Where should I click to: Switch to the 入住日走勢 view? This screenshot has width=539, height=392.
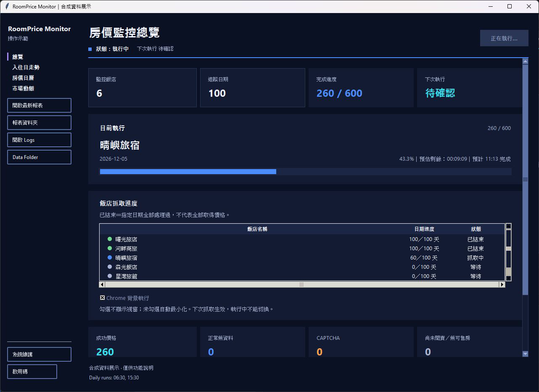[x=26, y=67]
